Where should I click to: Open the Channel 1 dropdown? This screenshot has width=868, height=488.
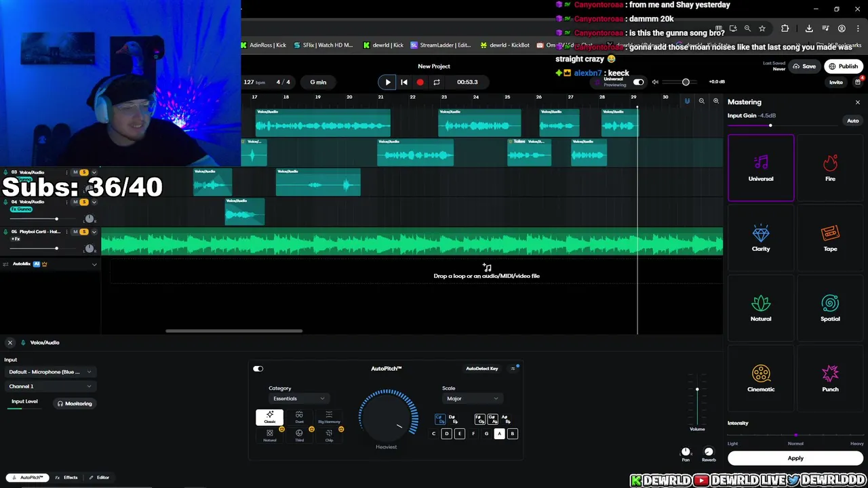click(50, 386)
